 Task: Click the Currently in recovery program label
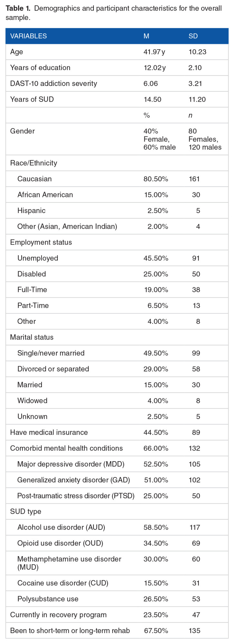[x=58, y=614]
